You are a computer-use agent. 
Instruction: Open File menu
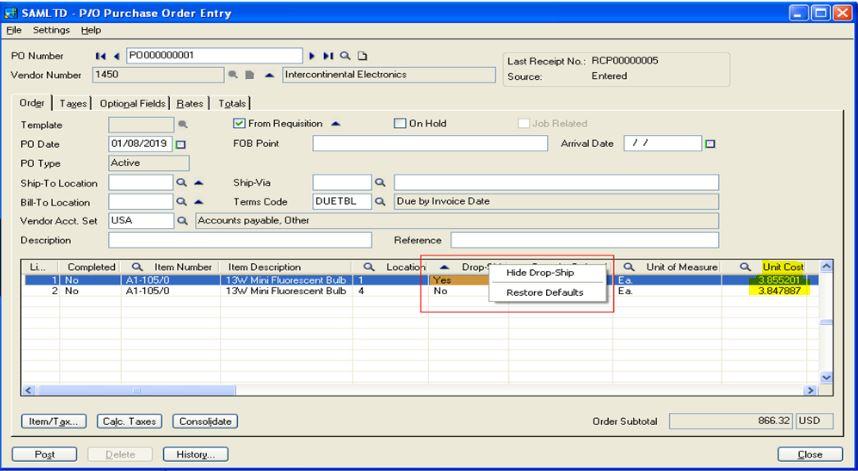pos(14,30)
